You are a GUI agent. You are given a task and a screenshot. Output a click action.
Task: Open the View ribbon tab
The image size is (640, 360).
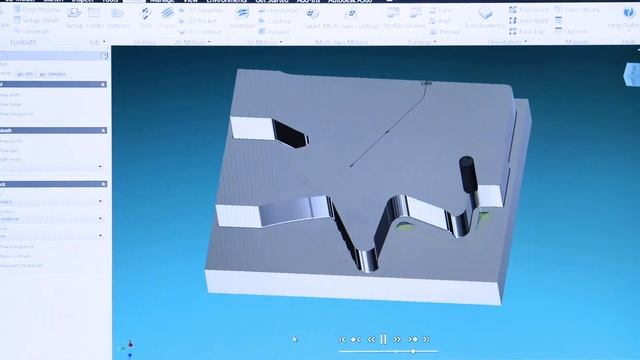[x=191, y=1]
